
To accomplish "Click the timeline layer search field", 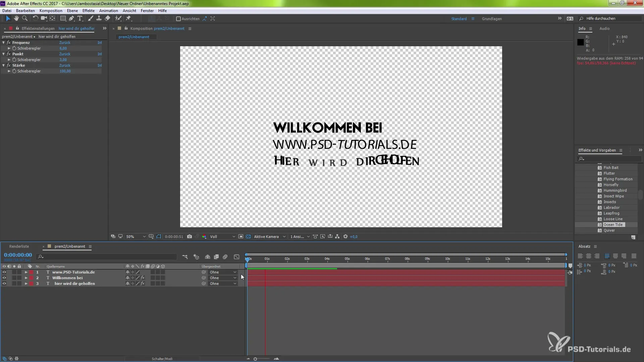I will click(x=107, y=257).
